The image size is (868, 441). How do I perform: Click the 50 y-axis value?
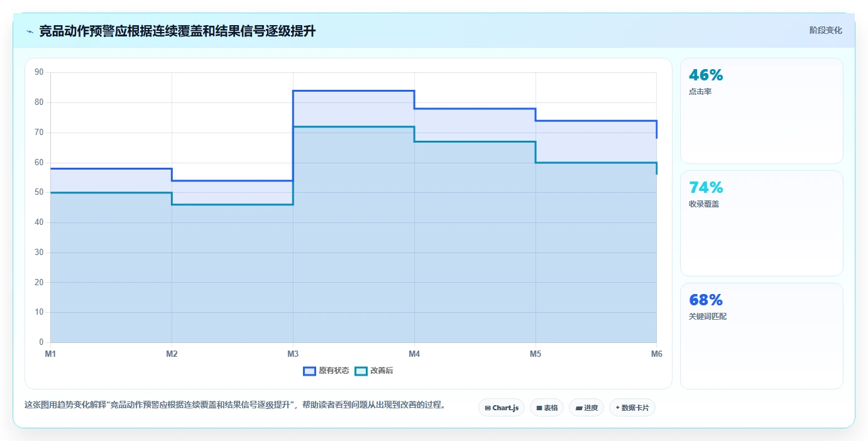[39, 192]
